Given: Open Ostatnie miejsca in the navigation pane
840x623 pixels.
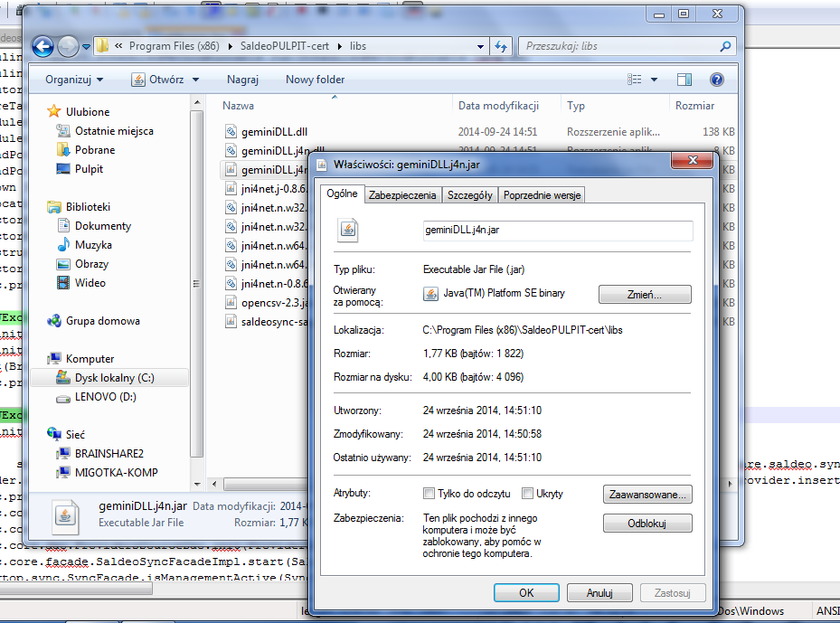Looking at the screenshot, I should point(114,131).
